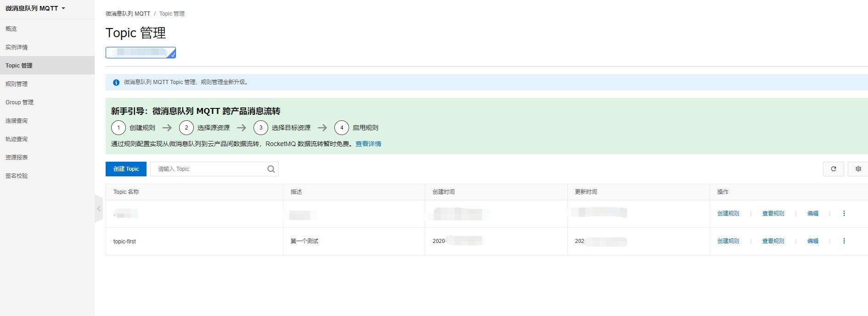This screenshot has height=316, width=868.
Task: Open more actions menu in first table row
Action: pos(844,214)
